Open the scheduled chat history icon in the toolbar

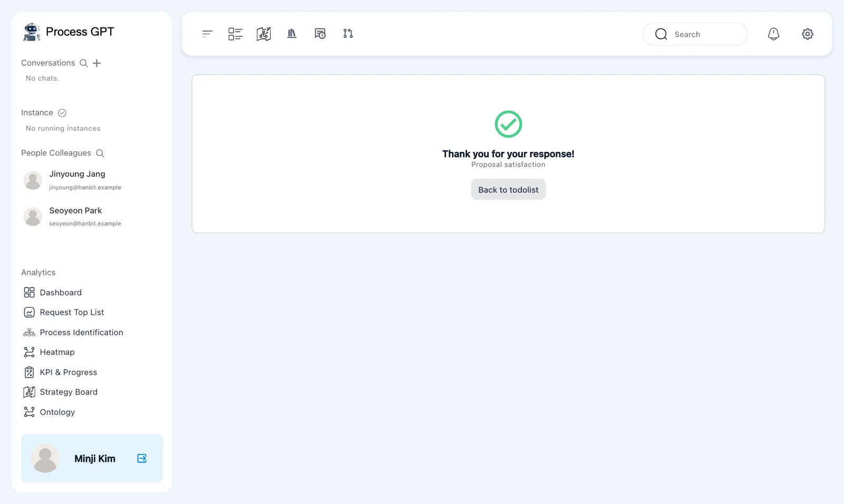(320, 34)
